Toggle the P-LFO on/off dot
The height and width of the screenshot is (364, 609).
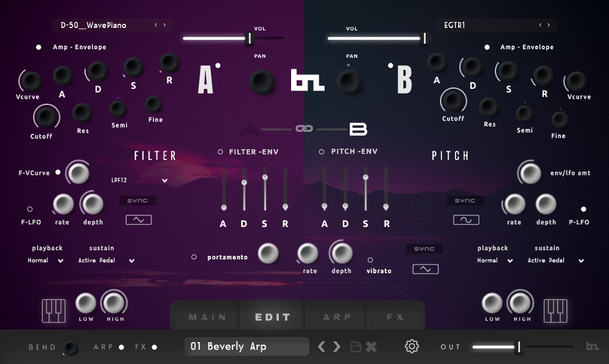click(583, 209)
